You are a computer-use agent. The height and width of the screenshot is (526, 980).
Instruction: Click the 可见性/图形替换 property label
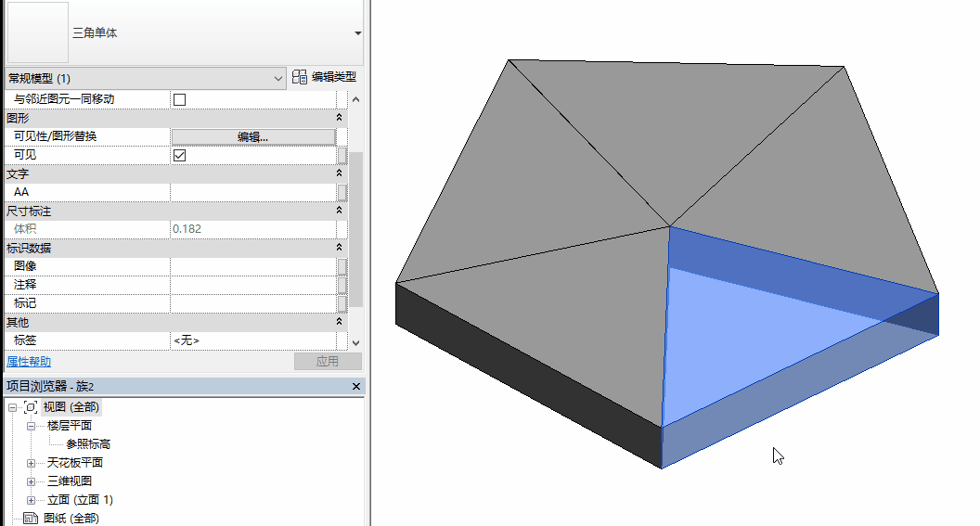click(x=55, y=136)
